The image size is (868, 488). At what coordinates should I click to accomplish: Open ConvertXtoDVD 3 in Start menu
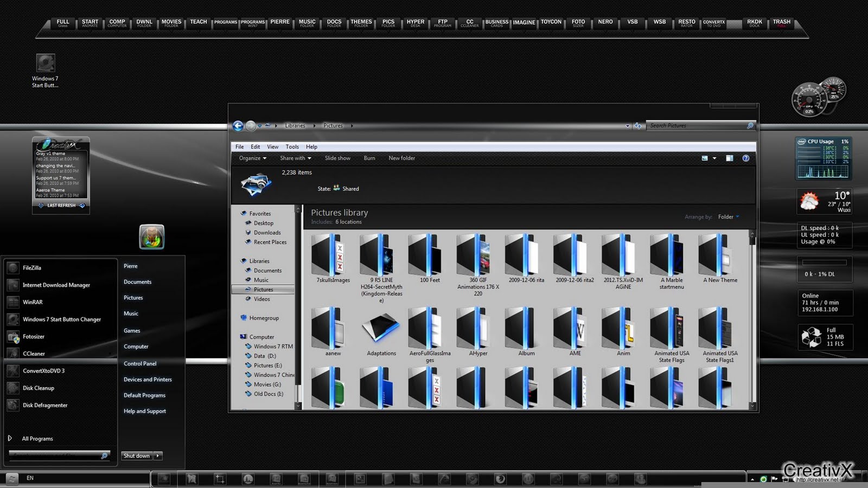(43, 371)
